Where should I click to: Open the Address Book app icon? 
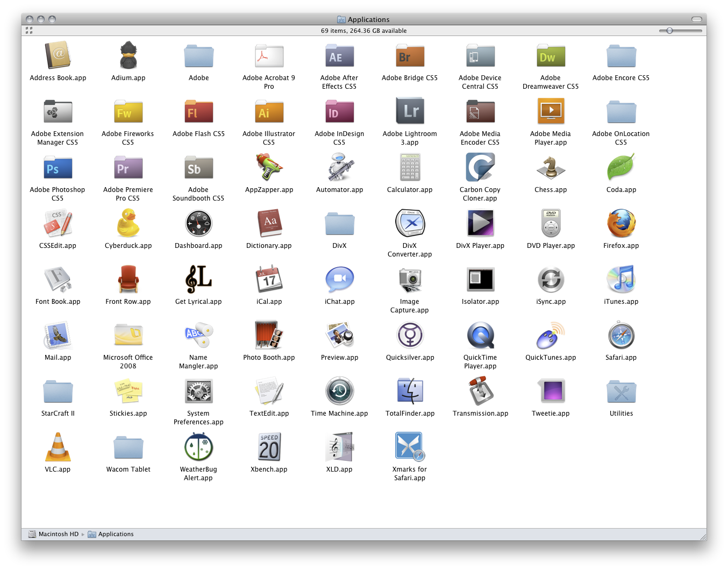58,55
